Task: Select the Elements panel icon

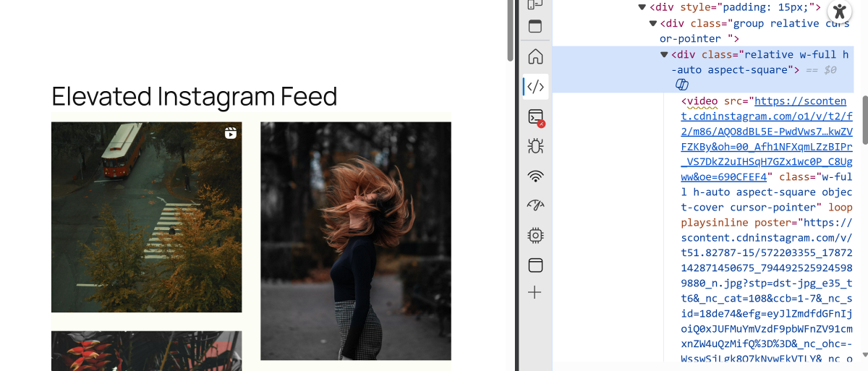Action: tap(535, 87)
